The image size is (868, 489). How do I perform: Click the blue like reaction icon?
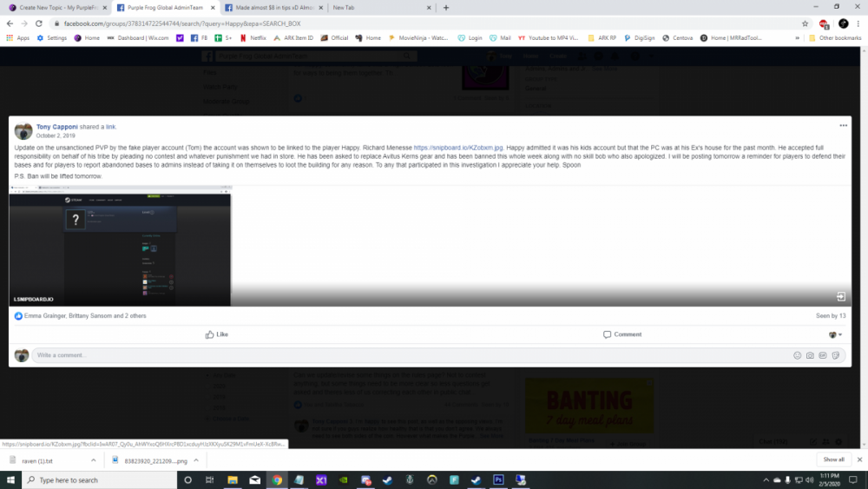coord(18,315)
